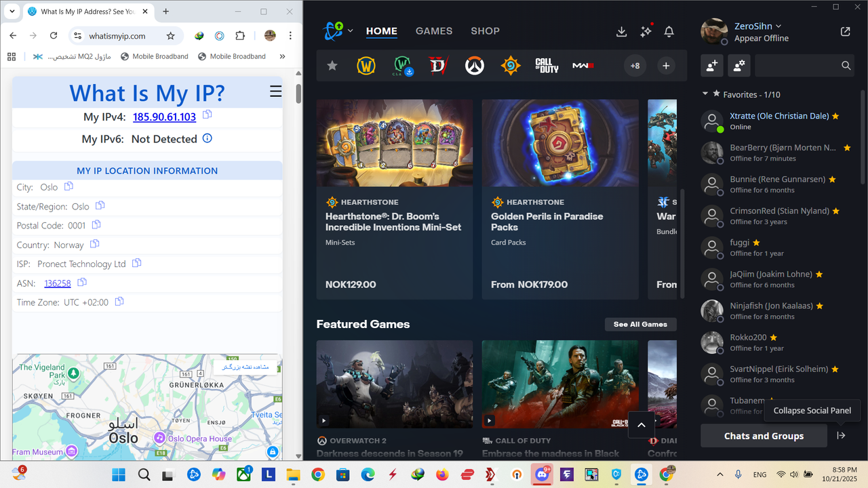Select the World of Warcraft game icon

[x=366, y=65]
